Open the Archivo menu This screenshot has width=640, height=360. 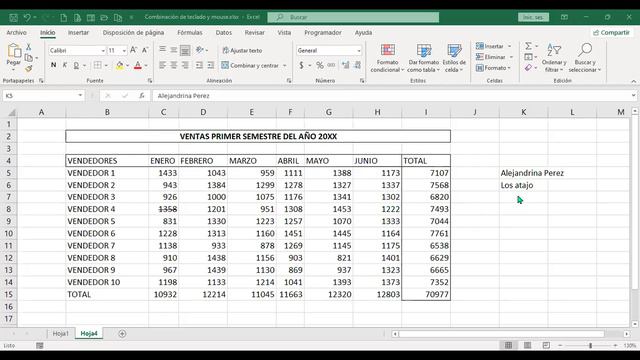pyautogui.click(x=16, y=32)
